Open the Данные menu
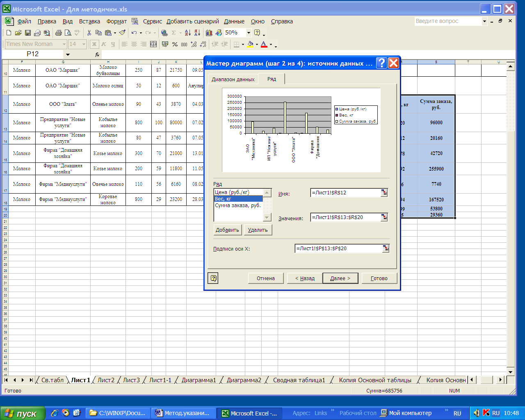The image size is (525, 420). (234, 21)
